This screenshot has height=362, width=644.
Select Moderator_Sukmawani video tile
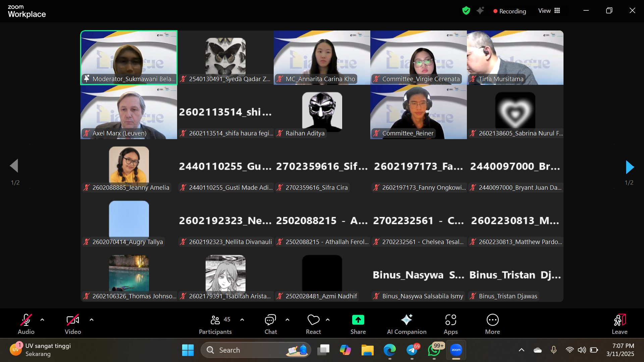pos(129,57)
